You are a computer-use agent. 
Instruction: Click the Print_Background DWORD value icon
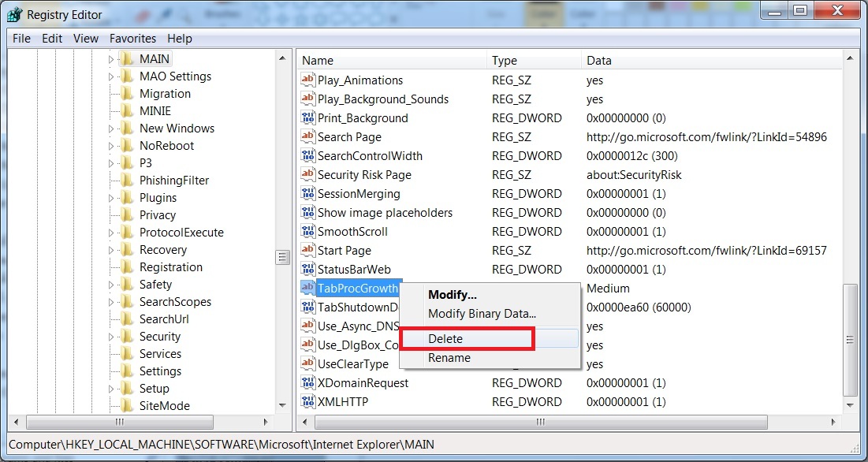click(x=308, y=118)
